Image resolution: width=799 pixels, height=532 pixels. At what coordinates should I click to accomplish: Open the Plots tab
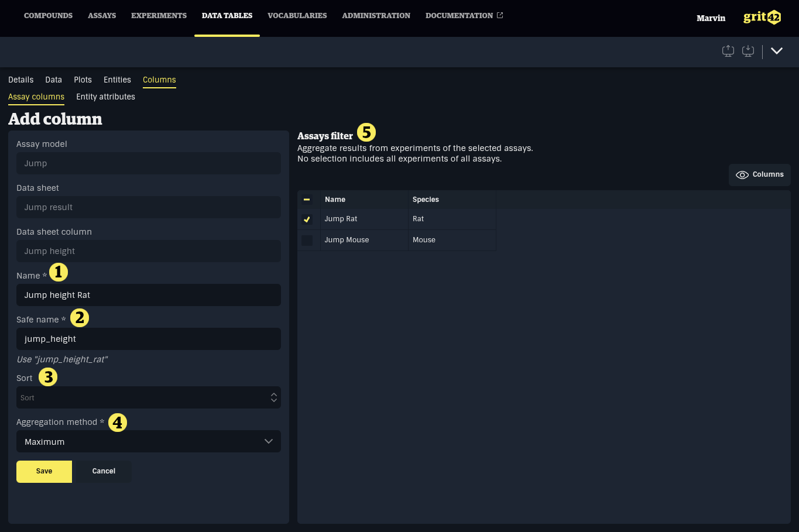[x=83, y=80]
